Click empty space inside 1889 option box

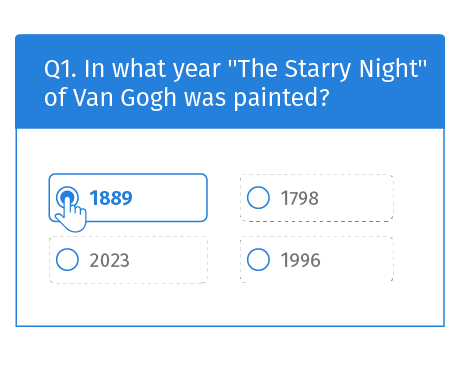point(170,198)
